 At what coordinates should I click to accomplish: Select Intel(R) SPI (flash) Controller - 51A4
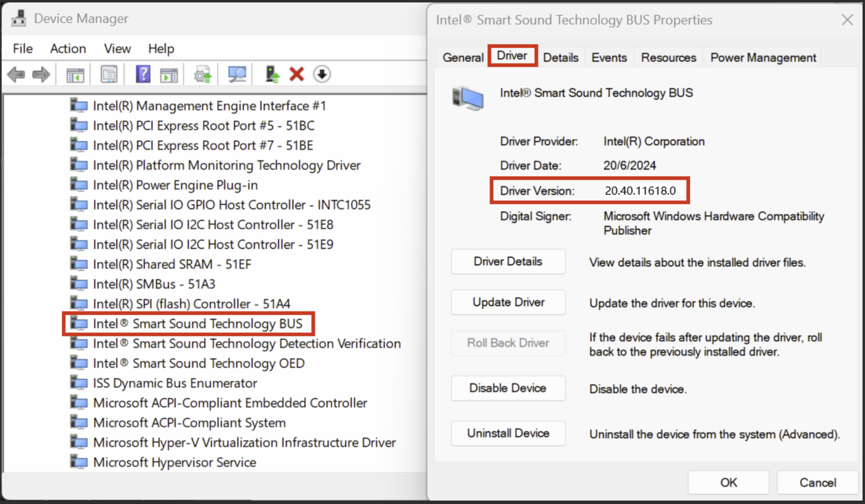tap(191, 304)
